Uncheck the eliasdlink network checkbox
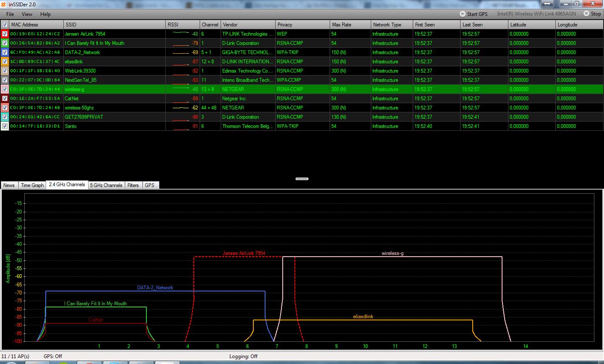The width and height of the screenshot is (604, 364). (5, 62)
